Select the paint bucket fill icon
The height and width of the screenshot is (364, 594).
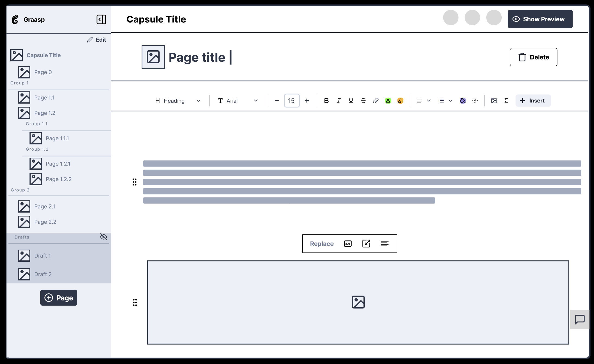[x=463, y=101]
